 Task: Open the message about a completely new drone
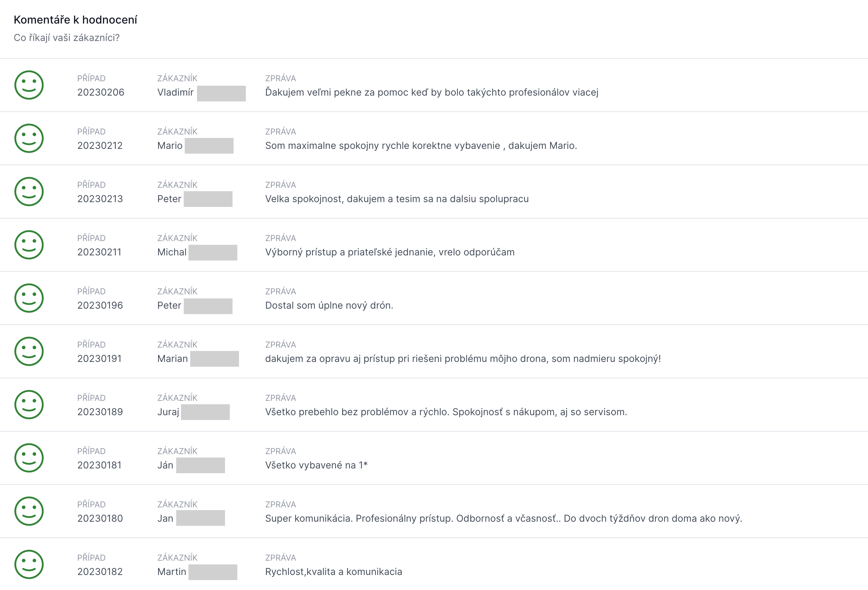tap(329, 306)
